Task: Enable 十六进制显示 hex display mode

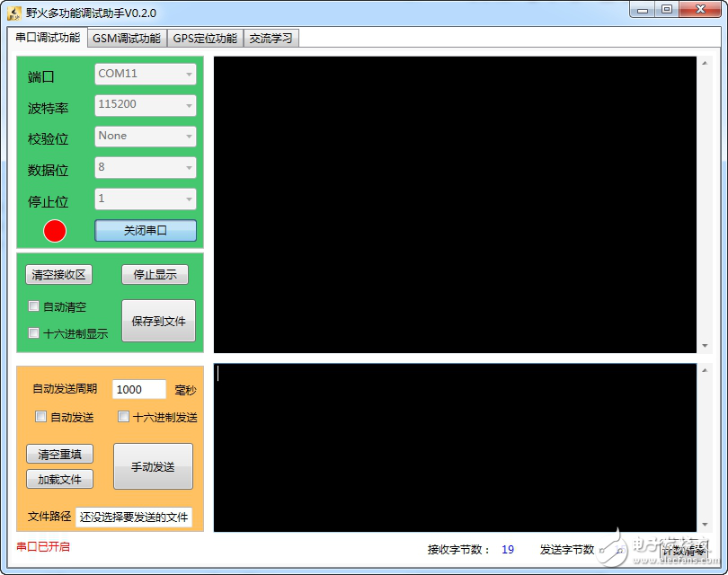Action: pyautogui.click(x=33, y=332)
